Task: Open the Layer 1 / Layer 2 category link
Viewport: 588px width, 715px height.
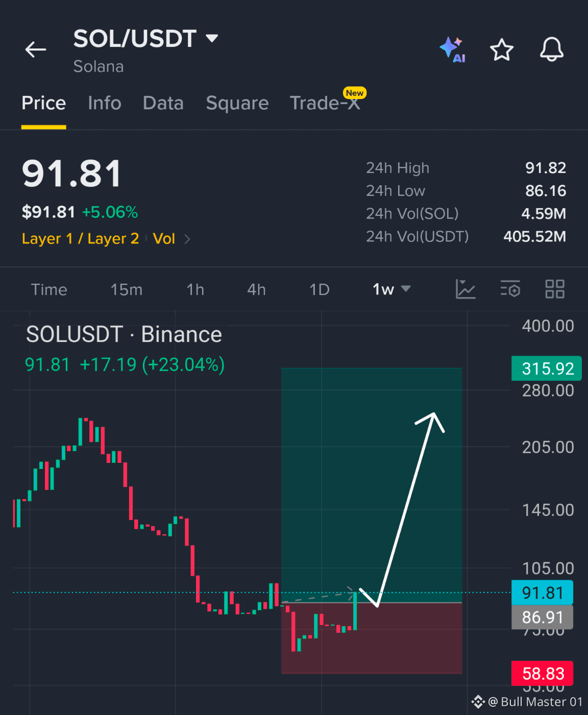Action: tap(81, 239)
